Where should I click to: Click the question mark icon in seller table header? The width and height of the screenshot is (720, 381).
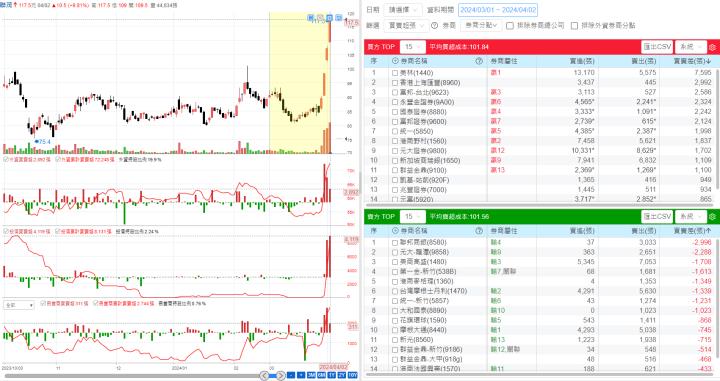(x=479, y=230)
